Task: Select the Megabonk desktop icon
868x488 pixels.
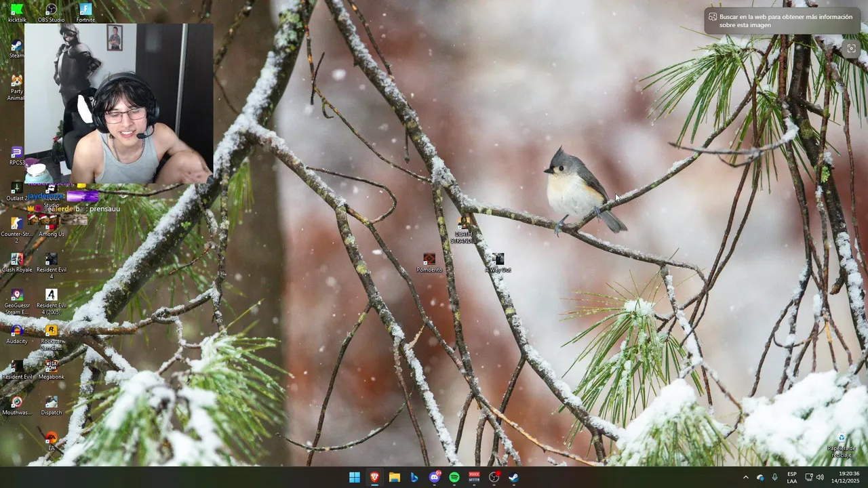Action: pyautogui.click(x=52, y=369)
